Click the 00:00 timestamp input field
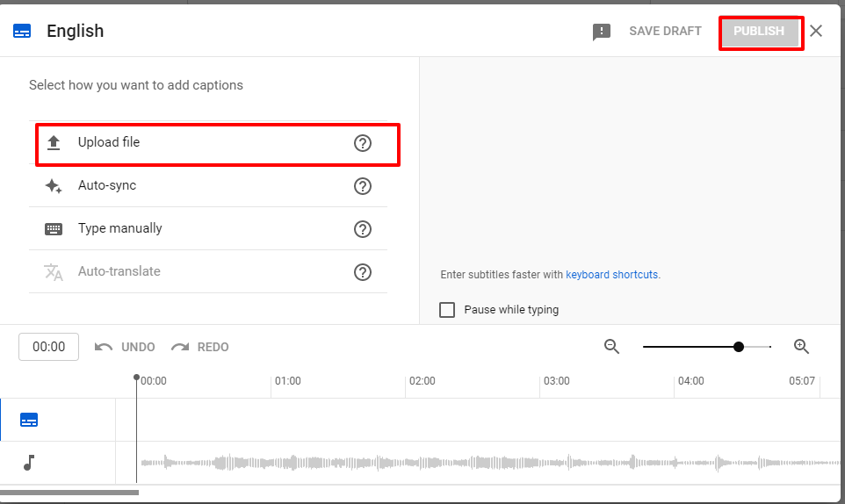 tap(49, 347)
